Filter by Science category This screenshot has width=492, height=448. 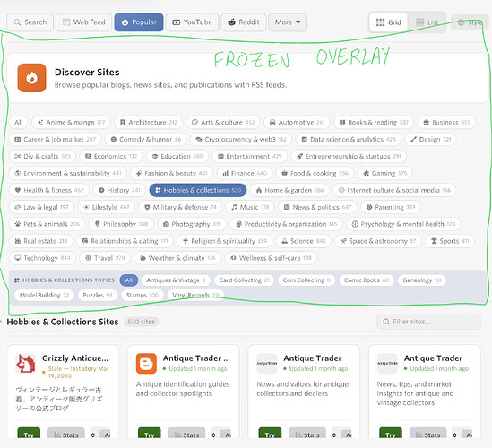pos(304,241)
